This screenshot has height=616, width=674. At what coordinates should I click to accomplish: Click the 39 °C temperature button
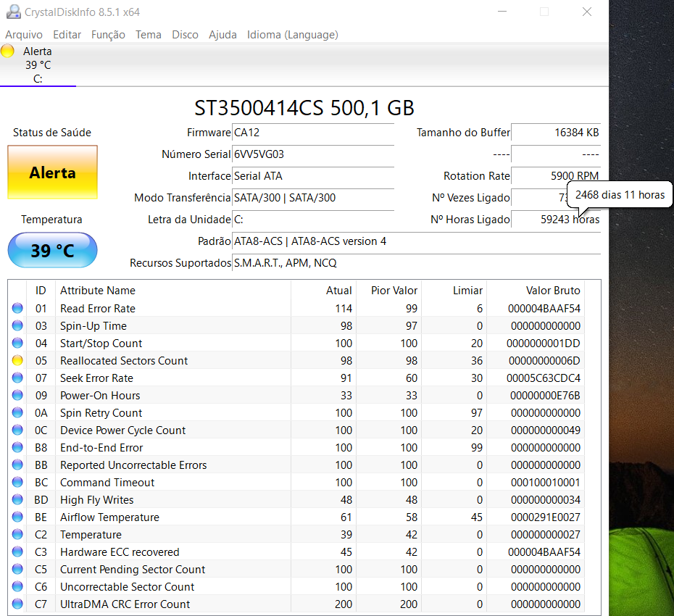point(52,250)
